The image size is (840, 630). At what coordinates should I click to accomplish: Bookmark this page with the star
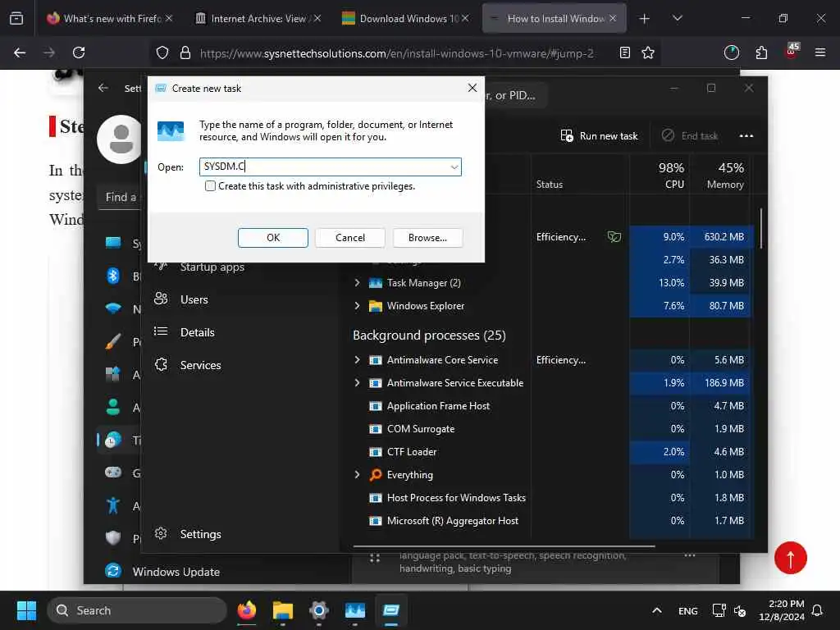648,52
